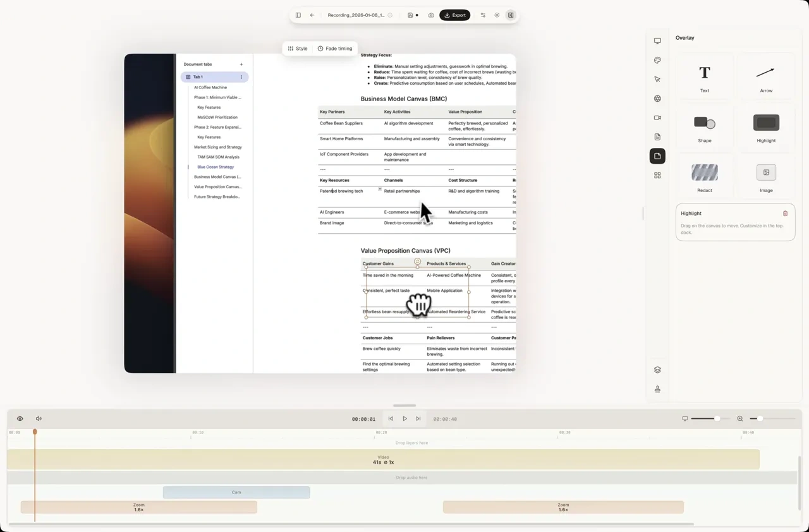809x532 pixels.
Task: Select TAM SAM SOM Analysis outline item
Action: (218, 157)
